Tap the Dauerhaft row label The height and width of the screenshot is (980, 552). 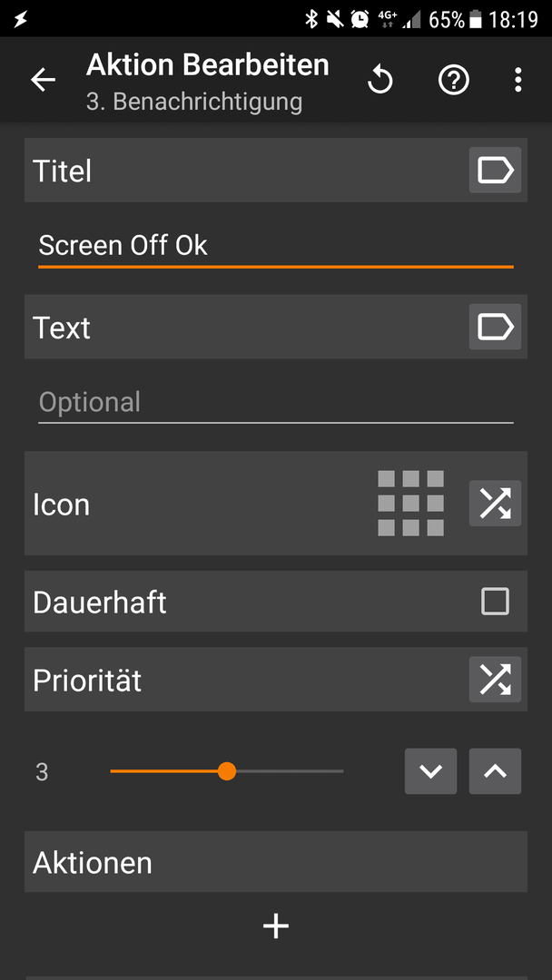click(x=99, y=603)
